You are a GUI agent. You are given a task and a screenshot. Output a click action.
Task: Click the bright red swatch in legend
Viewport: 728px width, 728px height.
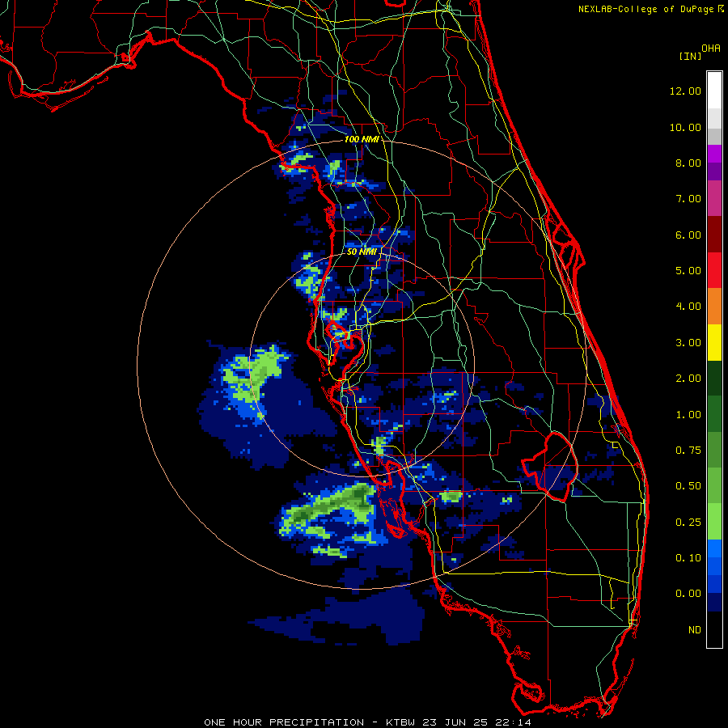coord(714,271)
